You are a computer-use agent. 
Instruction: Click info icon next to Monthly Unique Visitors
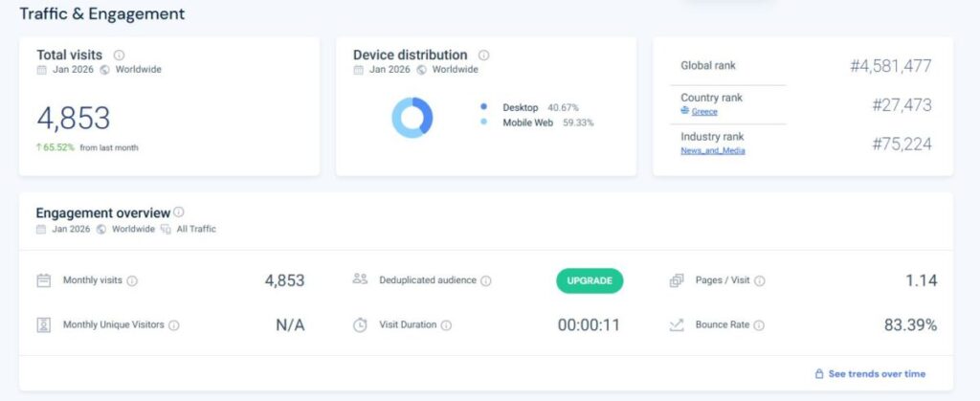point(174,325)
